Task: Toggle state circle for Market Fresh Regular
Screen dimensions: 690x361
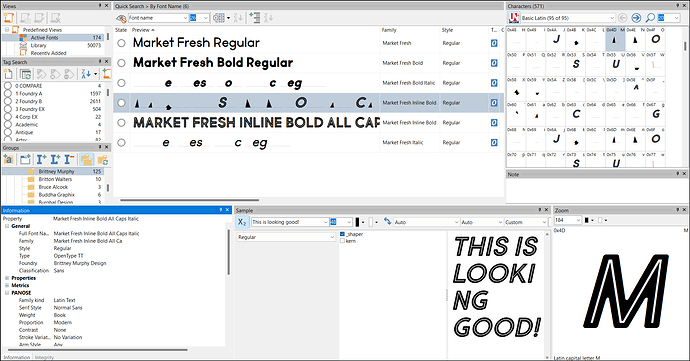Action: pos(121,43)
